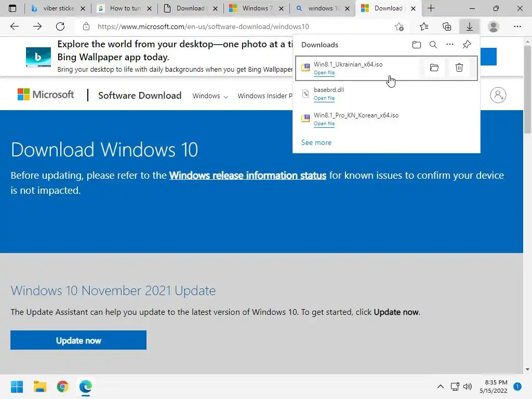Screen dimensions: 532x399
Task: Show Win8.1_Ukrainian_x64.iso in folder
Action: (x=434, y=68)
